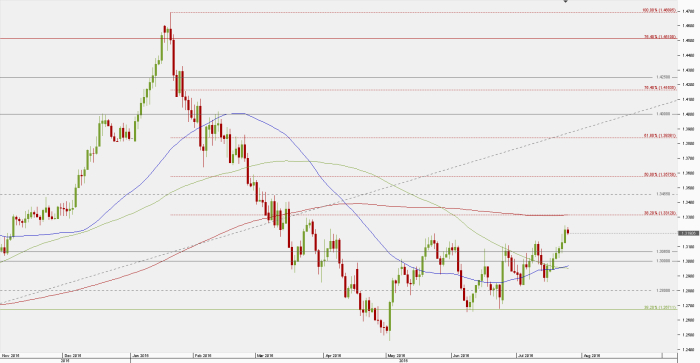Select the 1.2800 dashed support line label
700x363 pixels.
pyautogui.click(x=662, y=290)
